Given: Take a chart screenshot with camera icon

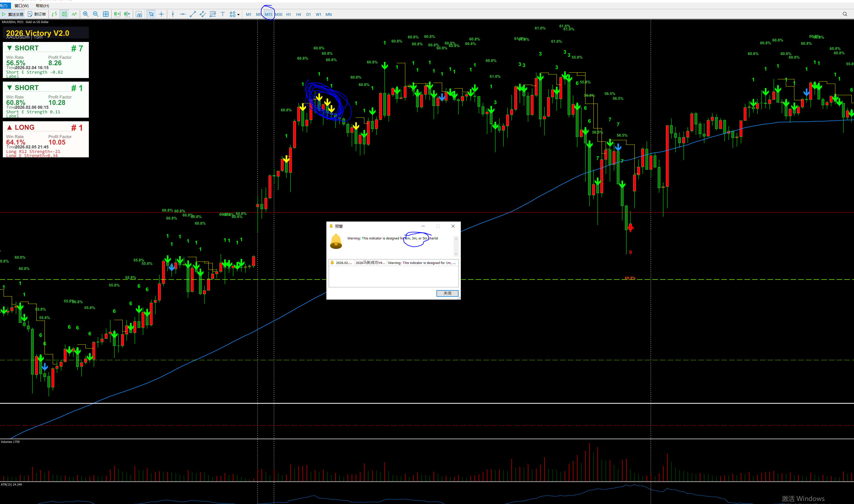Looking at the screenshot, I should point(139,14).
